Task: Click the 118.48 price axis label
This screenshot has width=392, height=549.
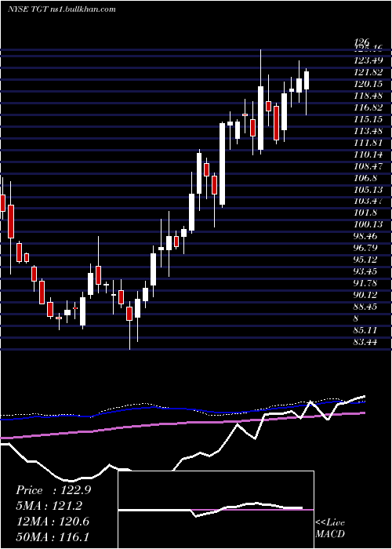Action: pyautogui.click(x=369, y=96)
